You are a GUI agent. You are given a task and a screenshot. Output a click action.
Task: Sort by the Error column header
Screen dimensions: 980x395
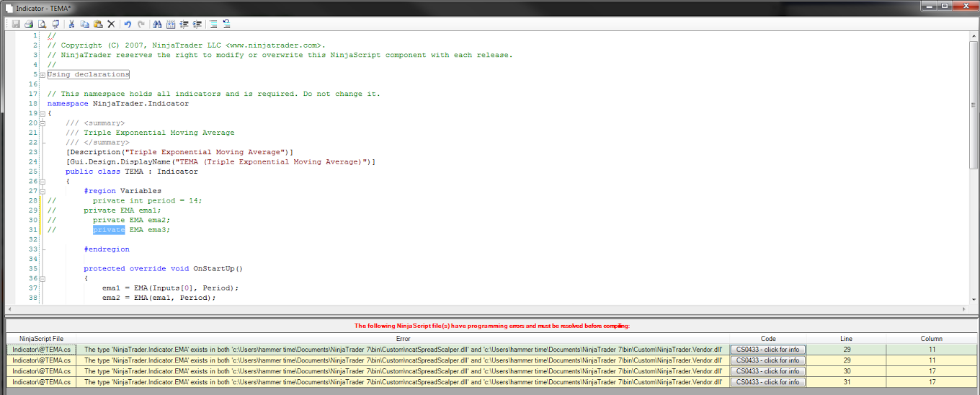point(403,339)
